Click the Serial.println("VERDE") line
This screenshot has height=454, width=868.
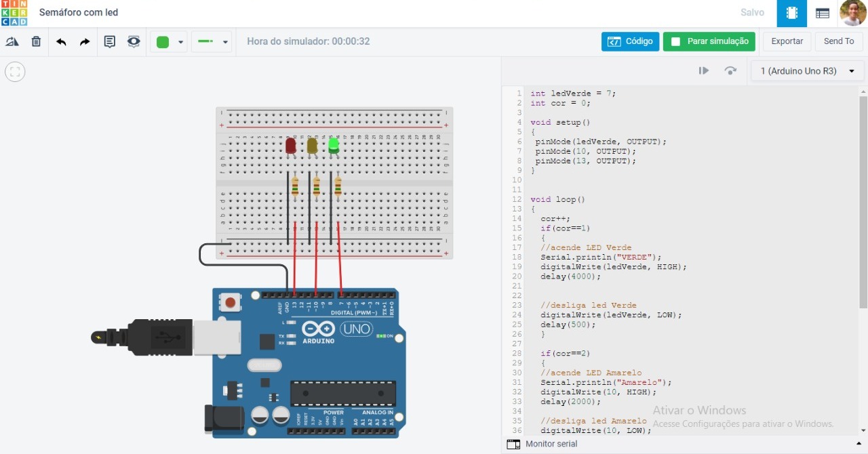(601, 257)
